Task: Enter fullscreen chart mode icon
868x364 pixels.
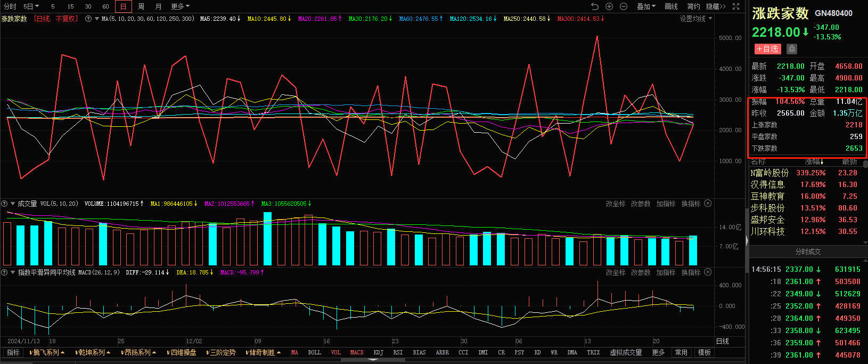Action: [x=736, y=6]
